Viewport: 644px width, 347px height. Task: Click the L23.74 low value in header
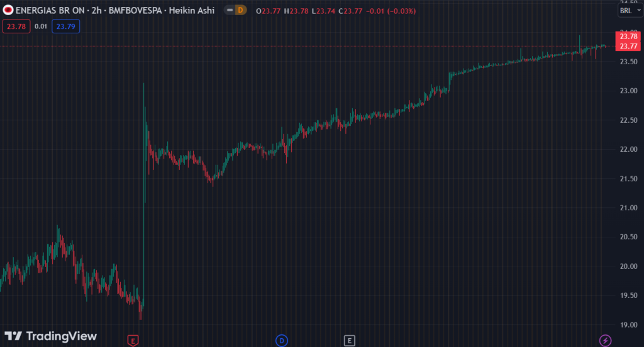[323, 11]
